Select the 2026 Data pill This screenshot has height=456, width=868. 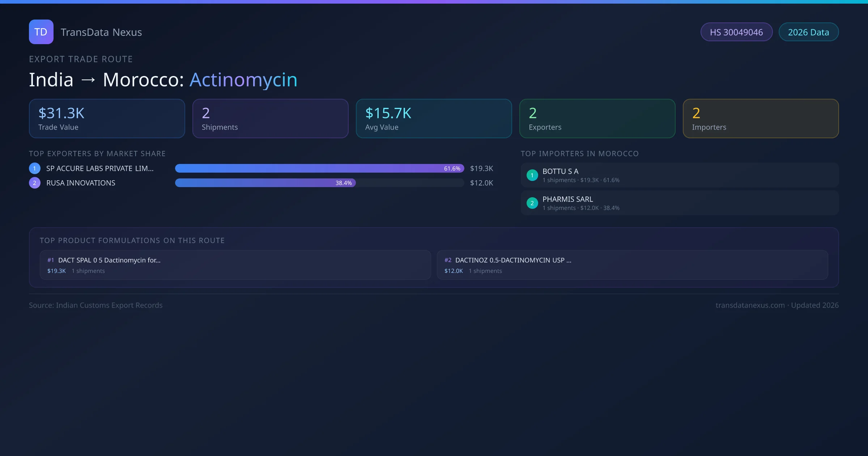click(x=808, y=32)
